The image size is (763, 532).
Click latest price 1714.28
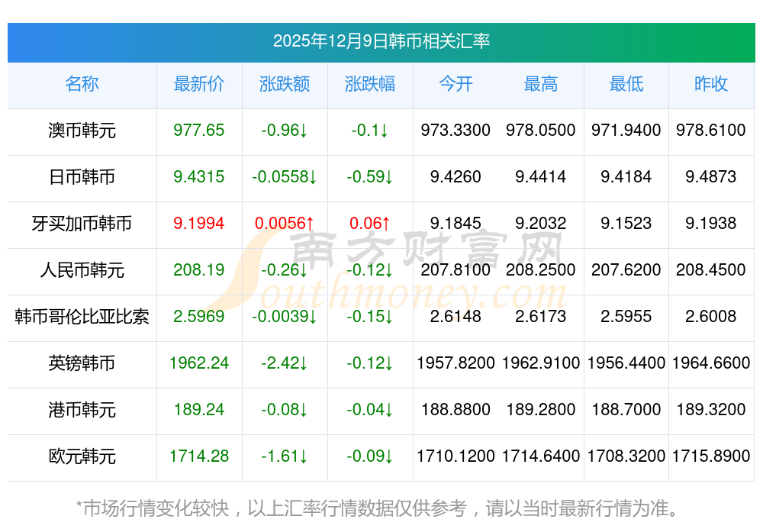pyautogui.click(x=199, y=456)
